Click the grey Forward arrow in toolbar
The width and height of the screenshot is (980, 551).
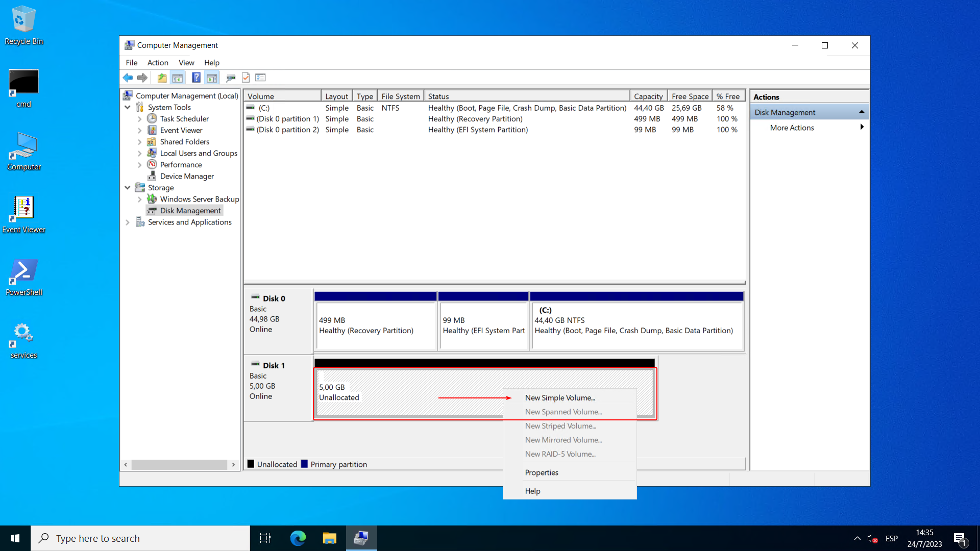tap(142, 78)
